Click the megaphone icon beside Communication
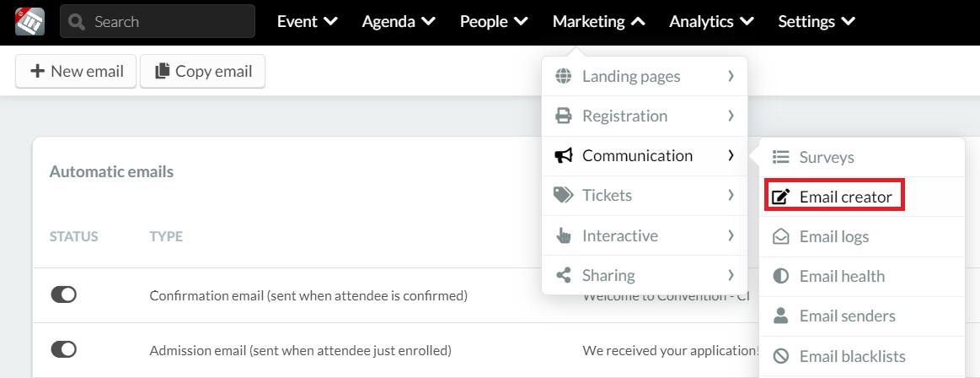The width and height of the screenshot is (980, 378). (x=563, y=155)
